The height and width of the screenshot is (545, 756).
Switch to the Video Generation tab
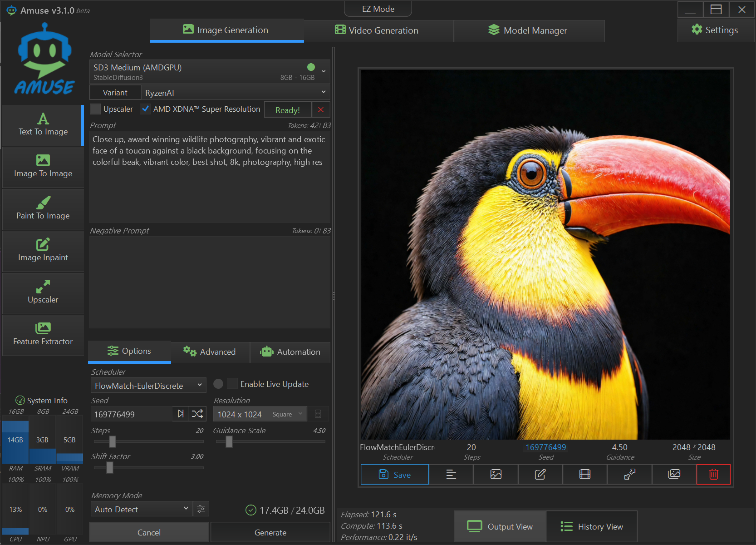378,30
